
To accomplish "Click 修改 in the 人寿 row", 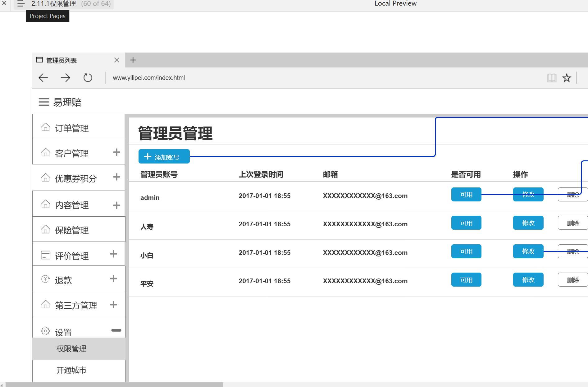I will pos(528,223).
